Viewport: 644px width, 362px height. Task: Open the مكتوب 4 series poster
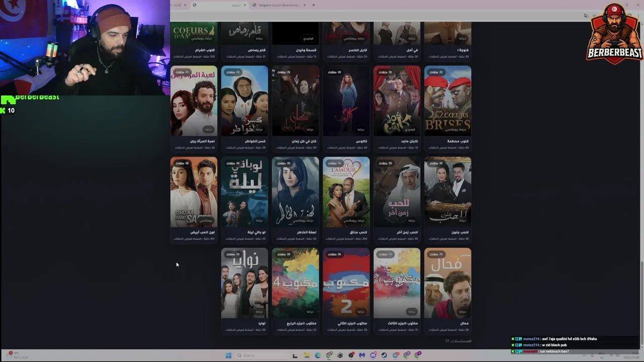(295, 283)
